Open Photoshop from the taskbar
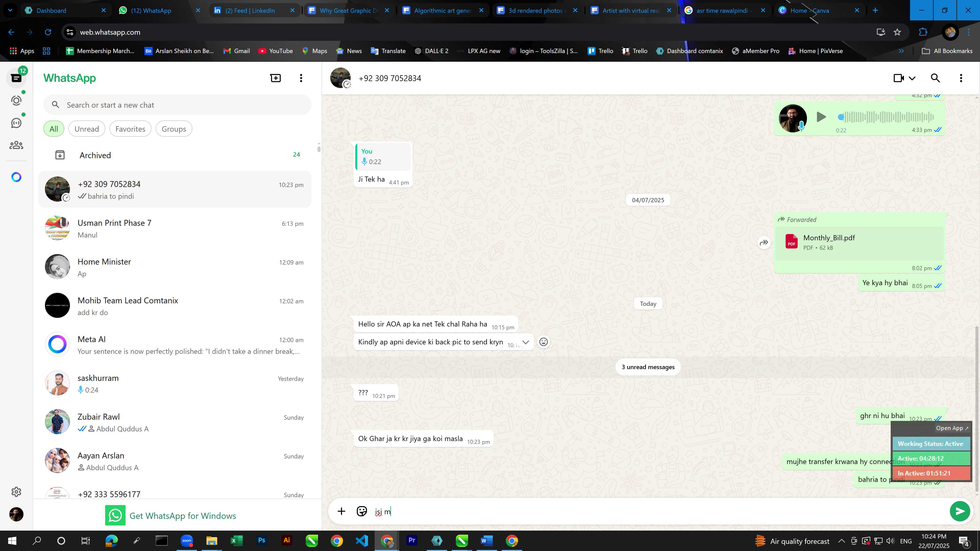 coord(261,540)
